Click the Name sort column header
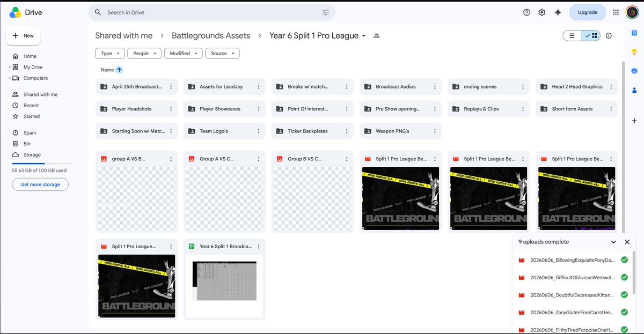This screenshot has height=334, width=644. point(107,70)
